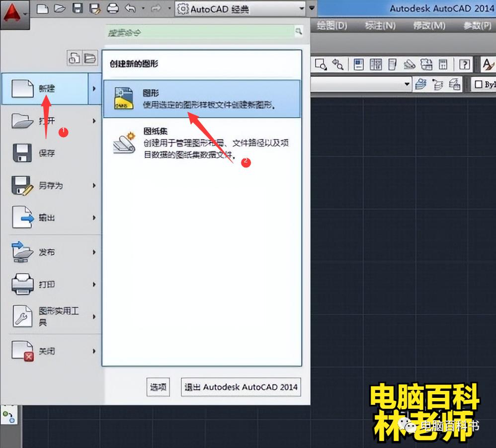Open the Layer Properties Manager icon
Viewport: 496px width, 448px height.
tap(420, 84)
